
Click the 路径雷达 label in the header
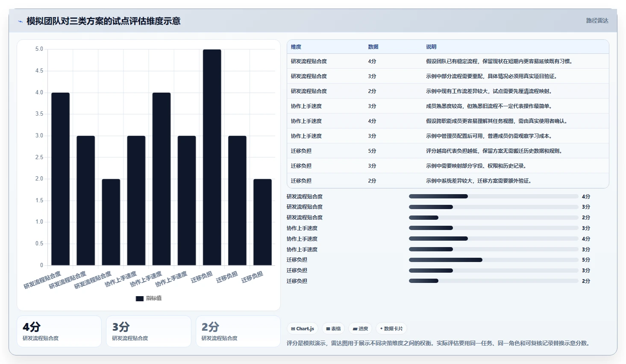pyautogui.click(x=597, y=20)
